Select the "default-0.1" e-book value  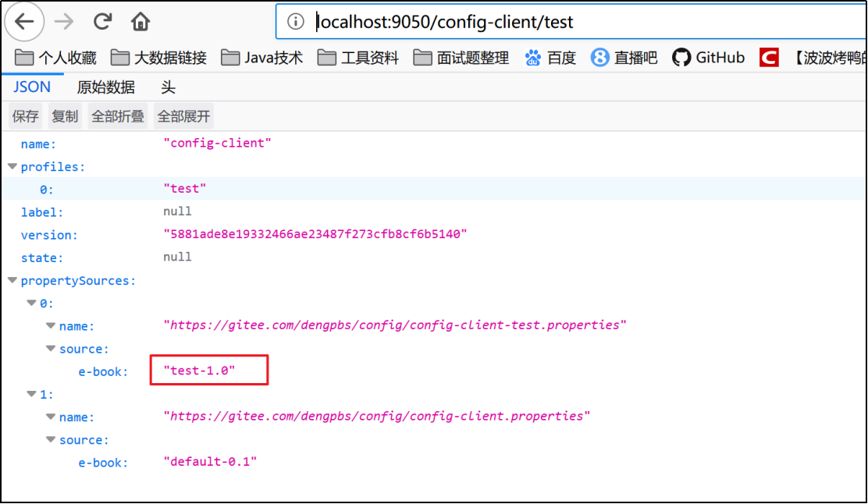210,462
